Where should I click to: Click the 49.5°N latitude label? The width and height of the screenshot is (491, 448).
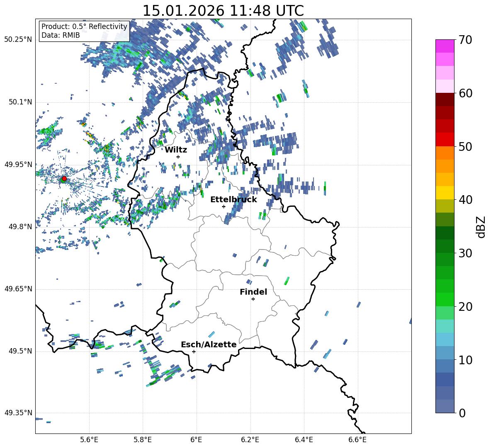[x=21, y=351]
